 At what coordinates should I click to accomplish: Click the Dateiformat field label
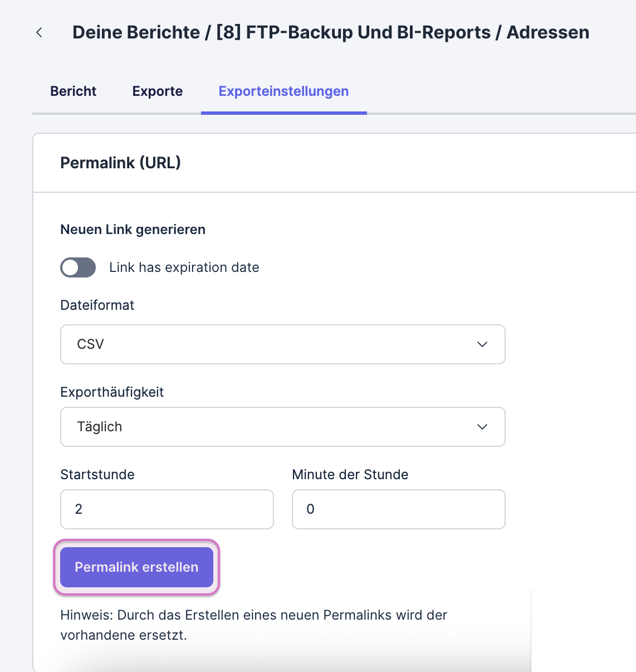tap(97, 305)
